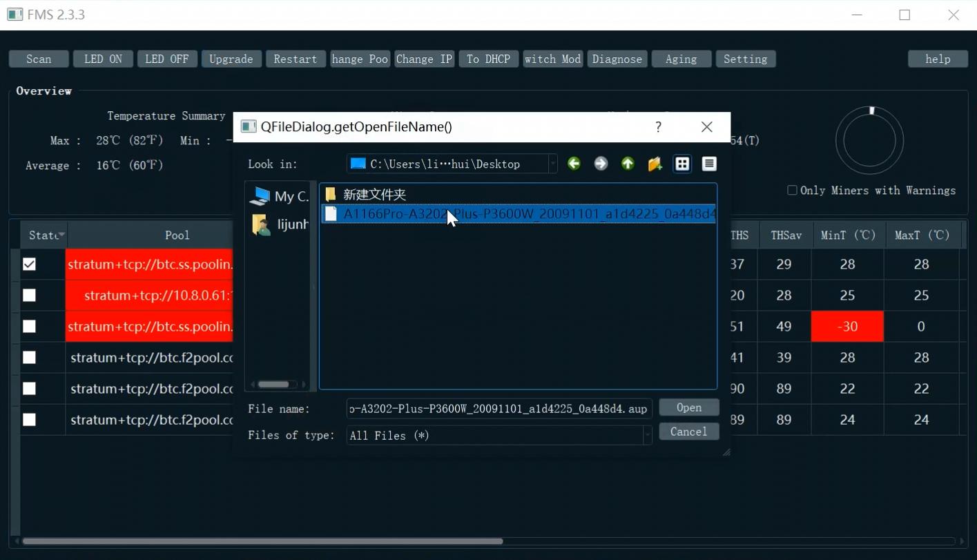Create a new folder using folder icon
Viewport: 977px width, 560px height.
(655, 164)
